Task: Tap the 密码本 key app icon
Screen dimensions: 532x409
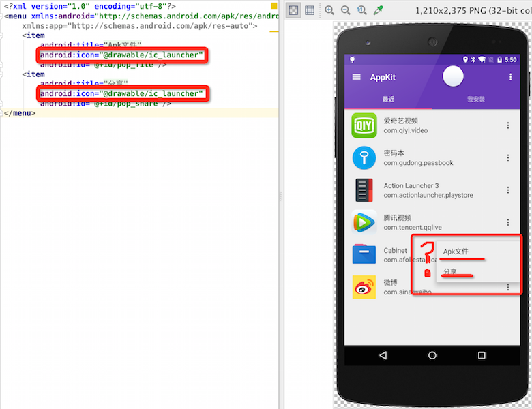Action: [364, 158]
